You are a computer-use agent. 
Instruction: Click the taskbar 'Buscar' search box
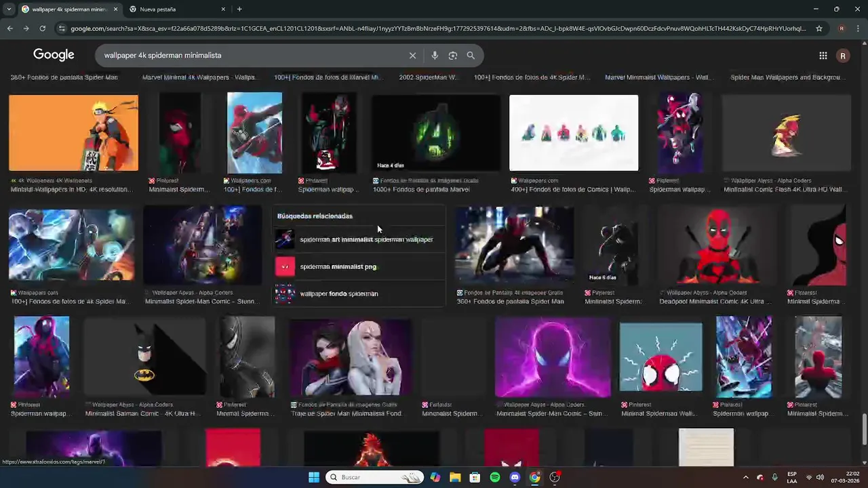[374, 477]
